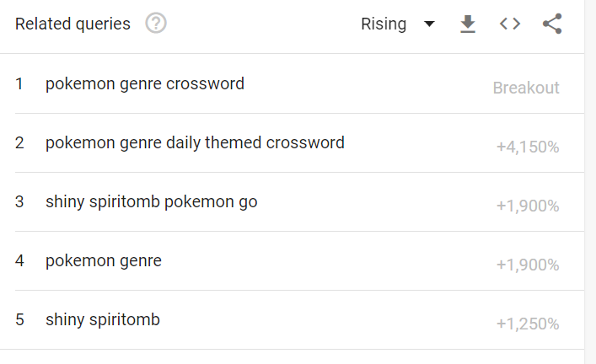The height and width of the screenshot is (364, 596).
Task: Click rank number 1 in list
Action: coord(19,84)
